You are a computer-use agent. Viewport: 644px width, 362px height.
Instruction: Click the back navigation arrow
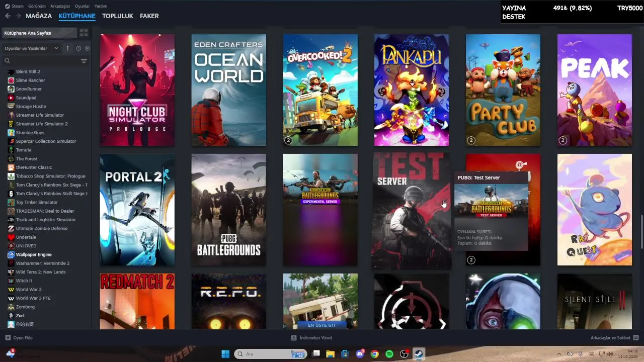point(8,16)
